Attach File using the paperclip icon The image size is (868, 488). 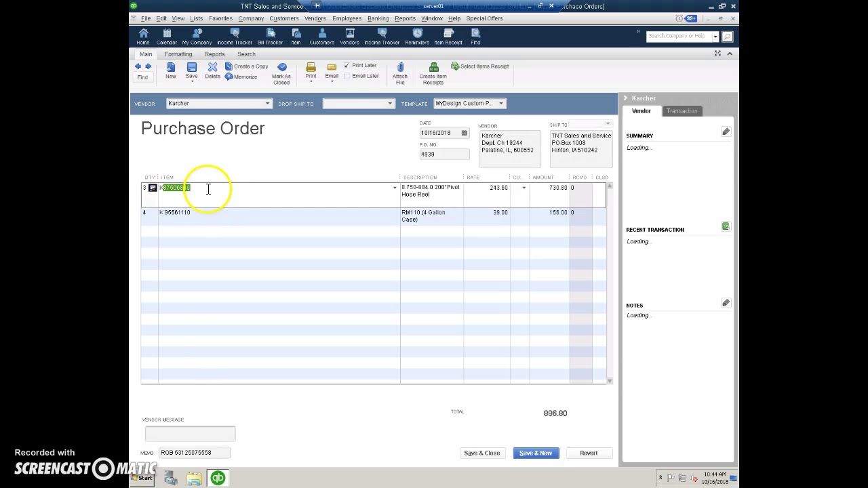(x=400, y=73)
